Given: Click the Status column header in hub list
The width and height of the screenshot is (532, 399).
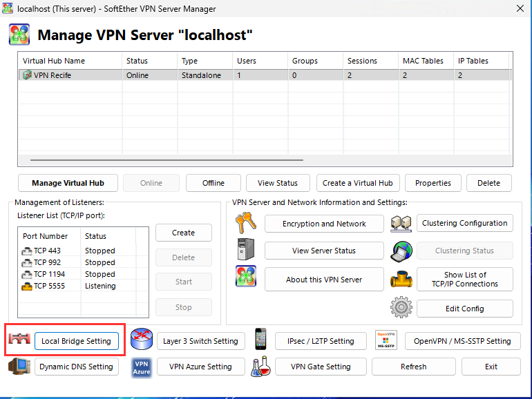Looking at the screenshot, I should coord(150,61).
